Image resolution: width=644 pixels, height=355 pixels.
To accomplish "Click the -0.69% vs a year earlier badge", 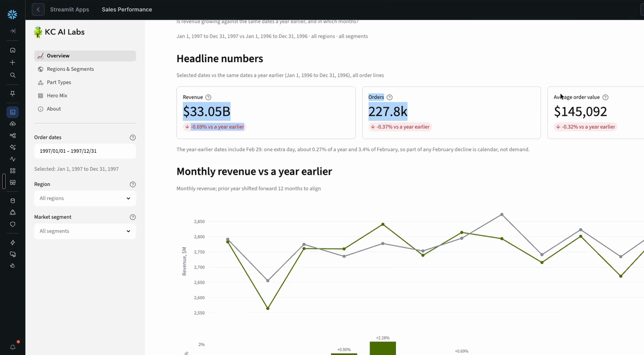I will tap(214, 127).
